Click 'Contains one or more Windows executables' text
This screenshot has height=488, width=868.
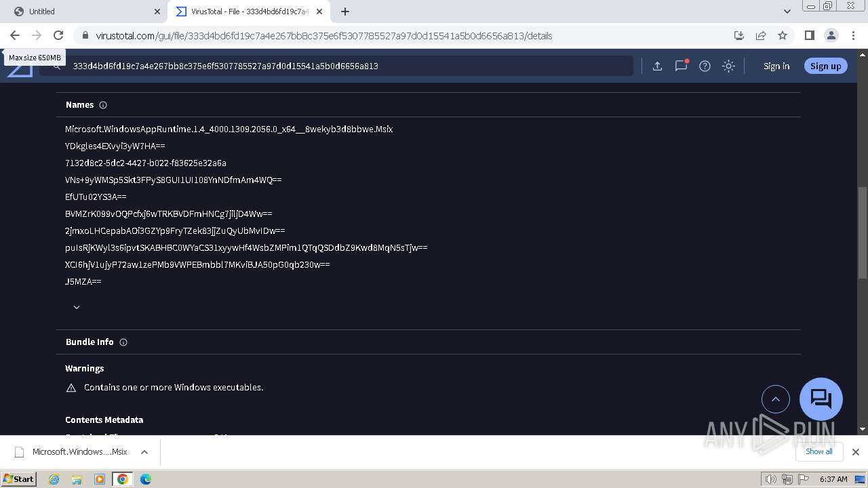174,388
